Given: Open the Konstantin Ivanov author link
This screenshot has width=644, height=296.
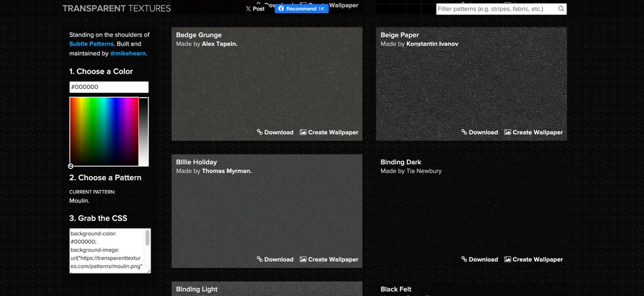Looking at the screenshot, I should (433, 44).
